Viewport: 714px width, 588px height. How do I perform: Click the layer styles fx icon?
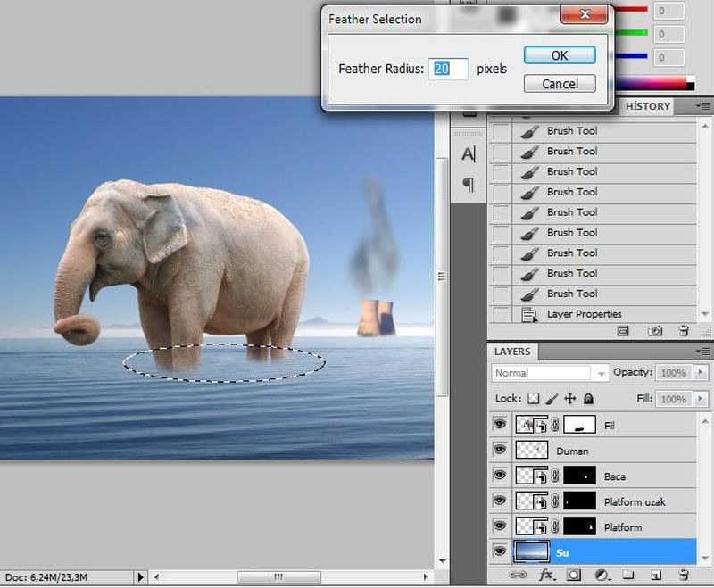[547, 576]
